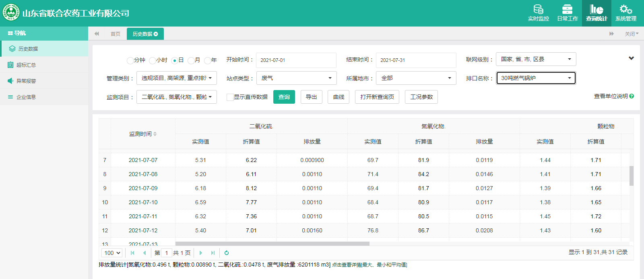Open 日常工作 daily work icon
Image resolution: width=644 pixels, height=279 pixels.
(567, 13)
